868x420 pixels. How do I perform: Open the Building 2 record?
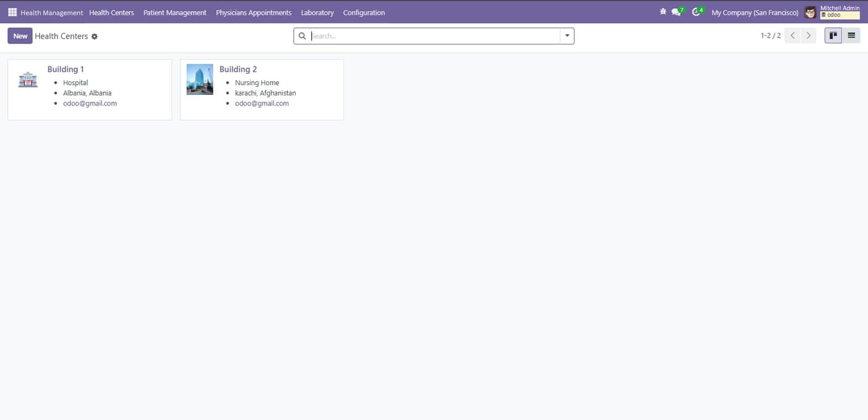(x=262, y=89)
